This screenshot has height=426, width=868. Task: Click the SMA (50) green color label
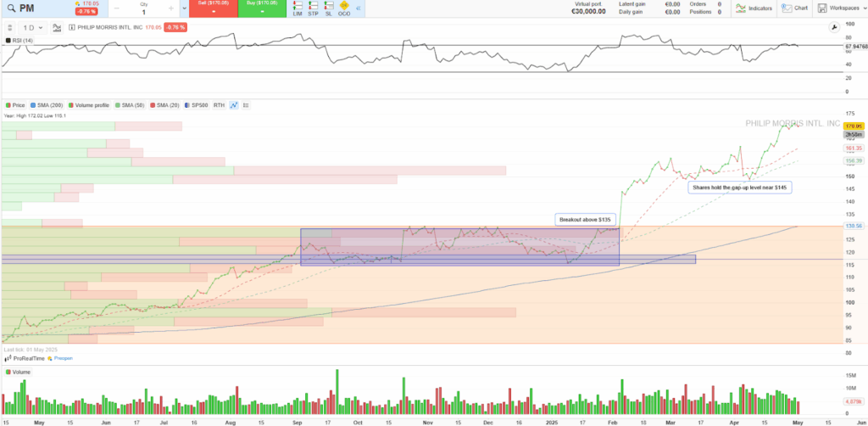pos(129,105)
